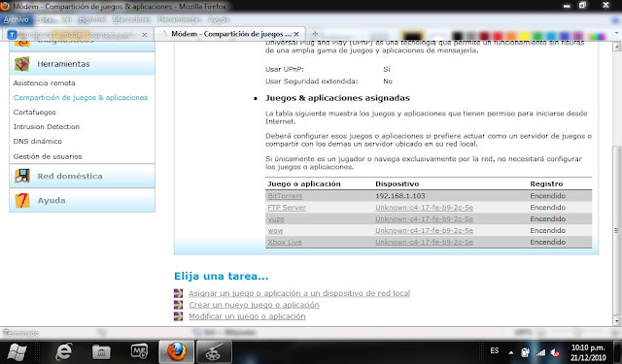Click Modificar un juego o aplicación
The width and height of the screenshot is (622, 364).
click(x=247, y=316)
